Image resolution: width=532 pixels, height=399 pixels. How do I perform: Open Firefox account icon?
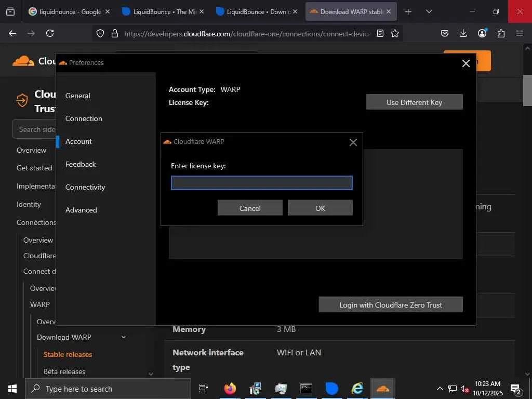(482, 33)
